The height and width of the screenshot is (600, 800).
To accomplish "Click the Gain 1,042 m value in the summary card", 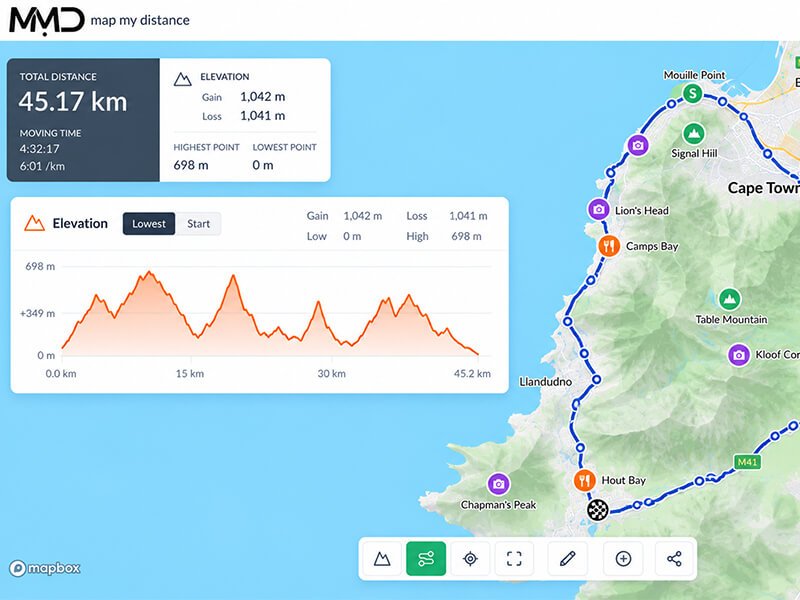I will click(x=263, y=97).
